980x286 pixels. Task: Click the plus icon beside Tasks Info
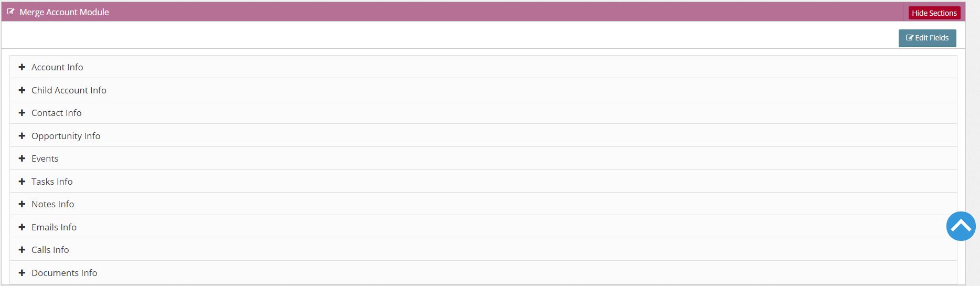(x=22, y=182)
